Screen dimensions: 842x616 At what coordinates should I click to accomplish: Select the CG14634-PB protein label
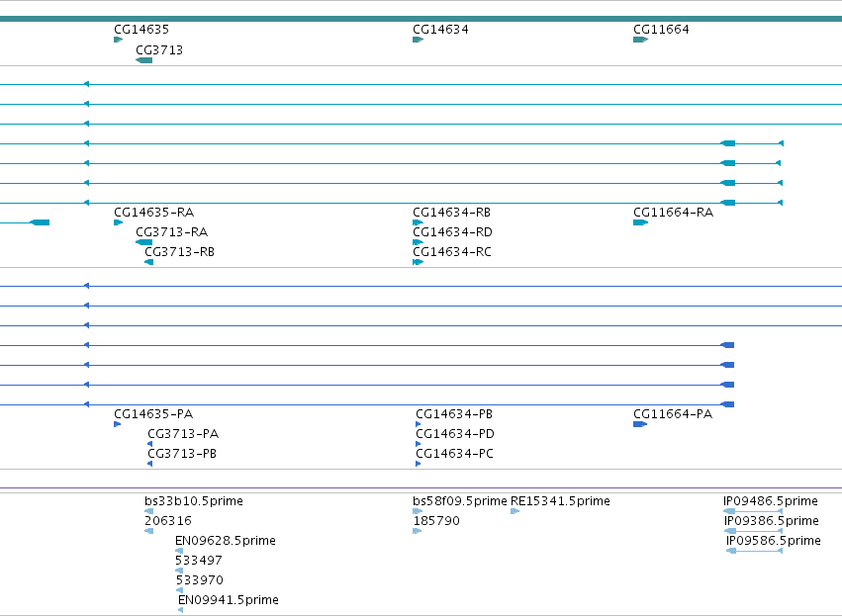(x=454, y=414)
